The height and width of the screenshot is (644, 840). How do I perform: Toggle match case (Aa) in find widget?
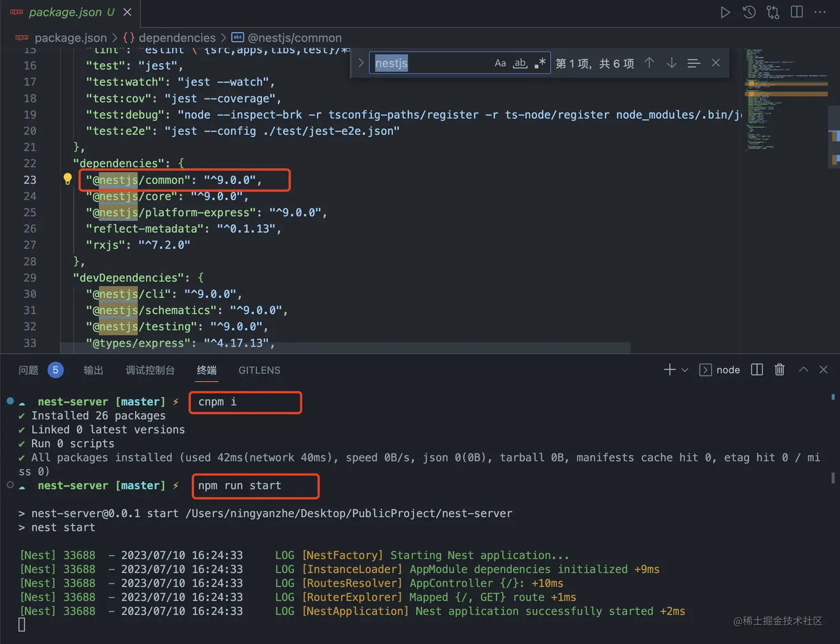(500, 63)
